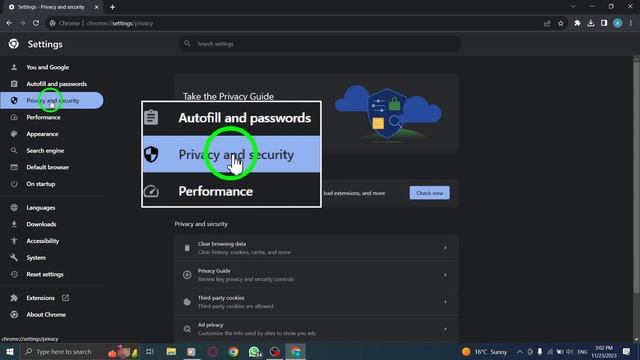
Task: Click the weather 16°C Sunny widget
Action: pyautogui.click(x=484, y=351)
